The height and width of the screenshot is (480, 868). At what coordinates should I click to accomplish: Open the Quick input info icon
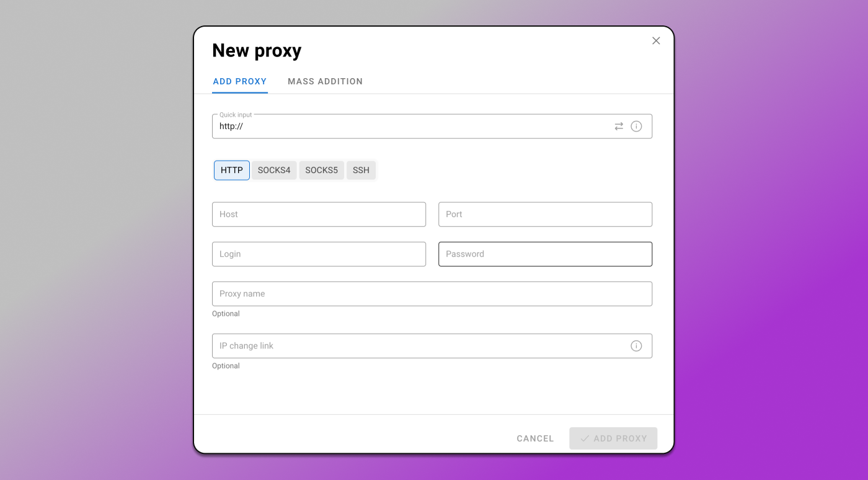(x=636, y=126)
